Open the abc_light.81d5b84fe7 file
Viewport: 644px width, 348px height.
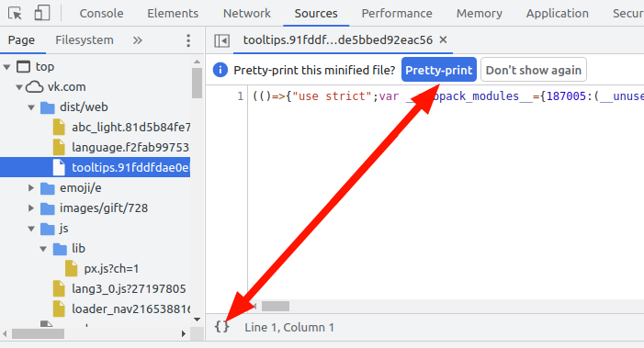(x=131, y=128)
